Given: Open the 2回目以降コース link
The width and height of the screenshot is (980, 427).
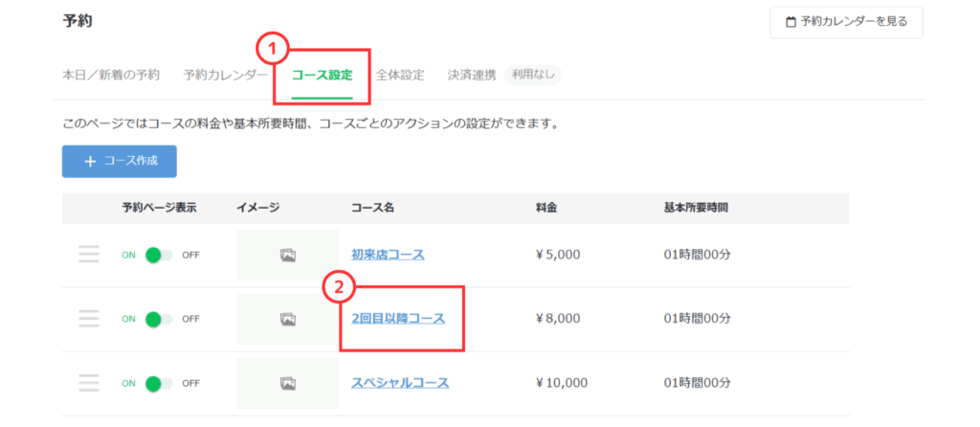Looking at the screenshot, I should [398, 319].
